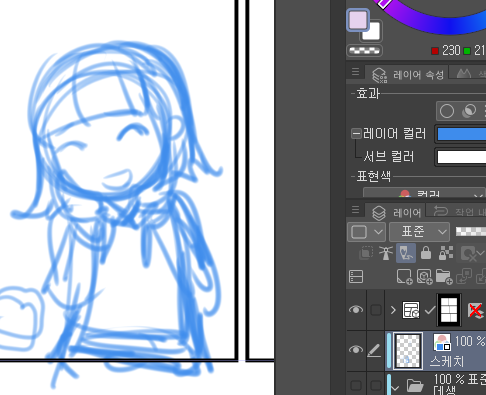Click the frame folder mask thumbnail
The width and height of the screenshot is (486, 395).
click(449, 310)
